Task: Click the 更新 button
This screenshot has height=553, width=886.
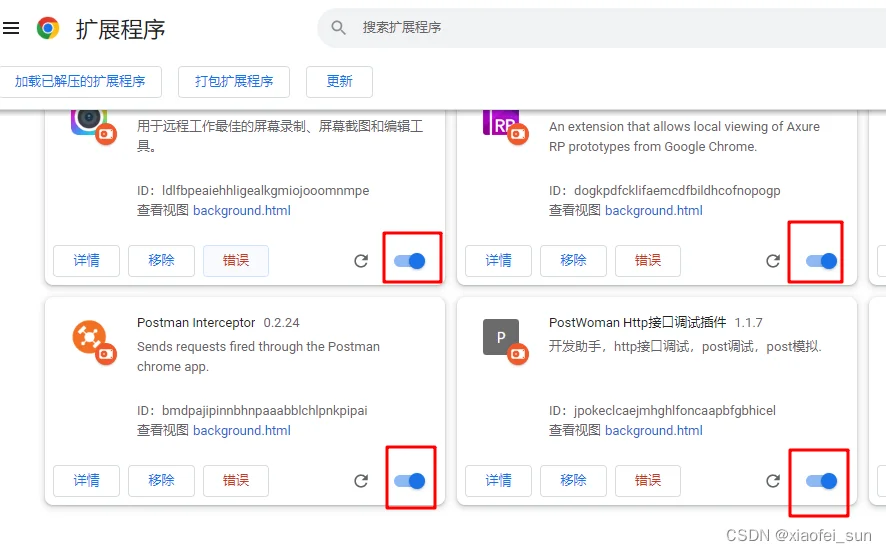Action: pyautogui.click(x=339, y=81)
